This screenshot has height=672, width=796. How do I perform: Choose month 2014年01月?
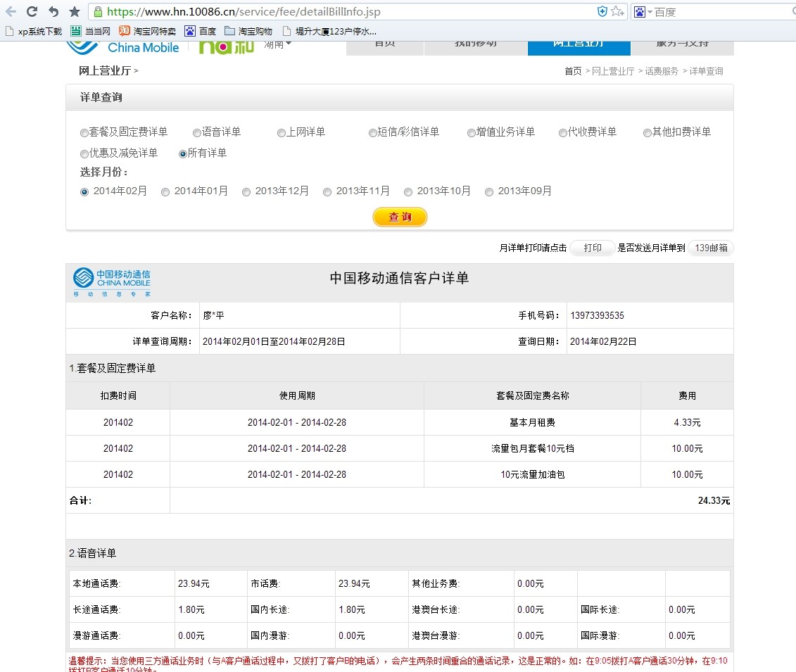coord(165,192)
